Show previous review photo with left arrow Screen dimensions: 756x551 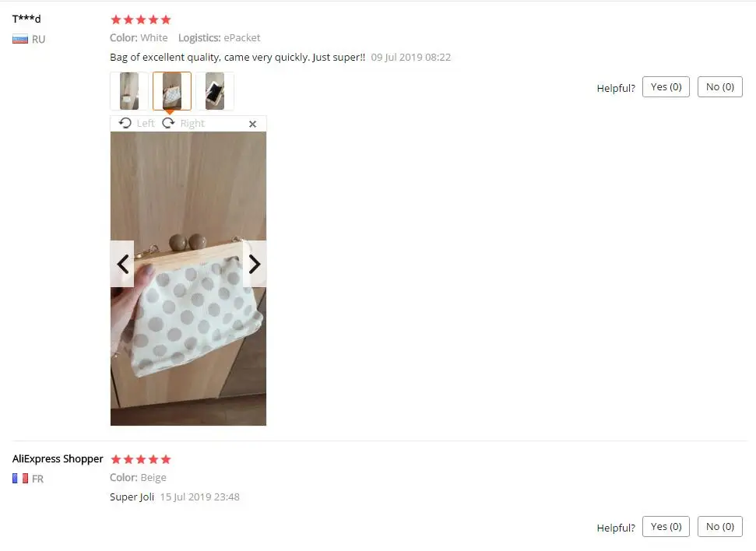[x=122, y=264]
